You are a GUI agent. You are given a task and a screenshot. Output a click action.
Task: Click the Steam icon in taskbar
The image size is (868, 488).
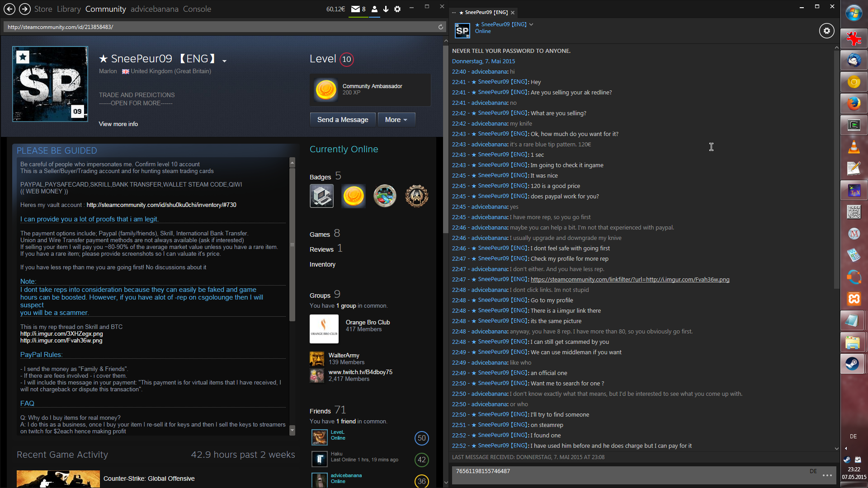(853, 364)
